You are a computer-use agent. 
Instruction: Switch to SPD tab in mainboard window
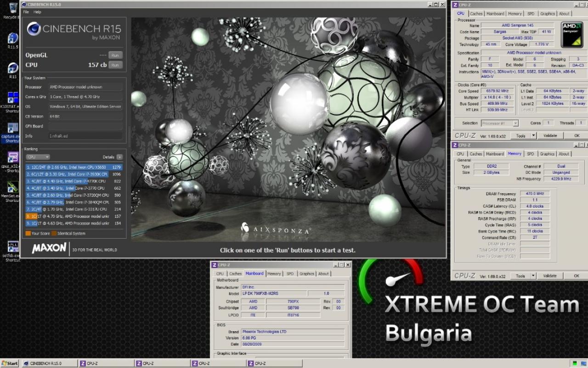290,274
